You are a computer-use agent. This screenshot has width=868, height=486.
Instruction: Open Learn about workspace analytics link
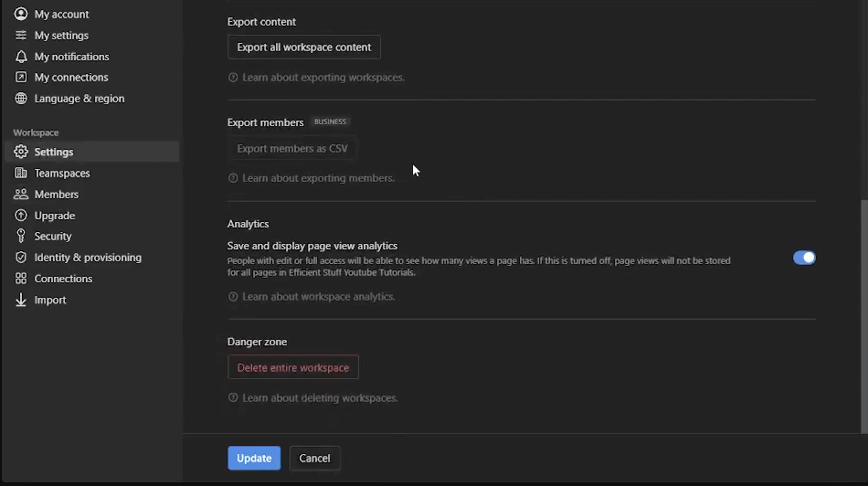[319, 297]
